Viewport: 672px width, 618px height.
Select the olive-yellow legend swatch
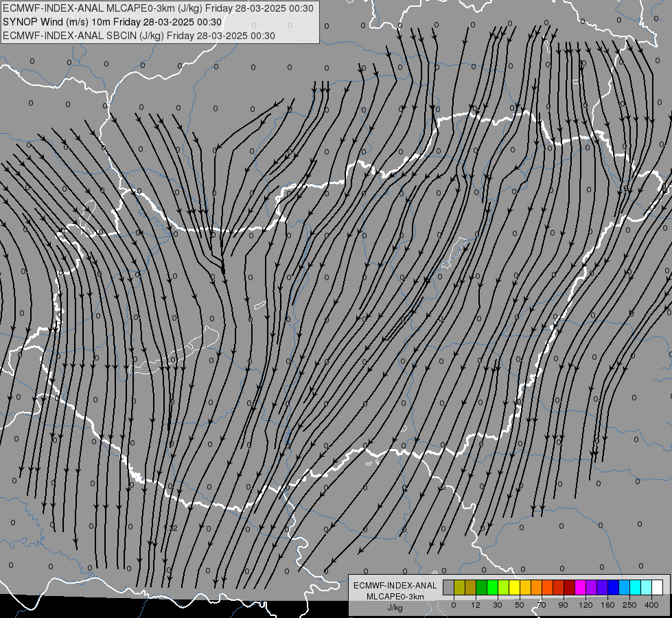tap(459, 587)
